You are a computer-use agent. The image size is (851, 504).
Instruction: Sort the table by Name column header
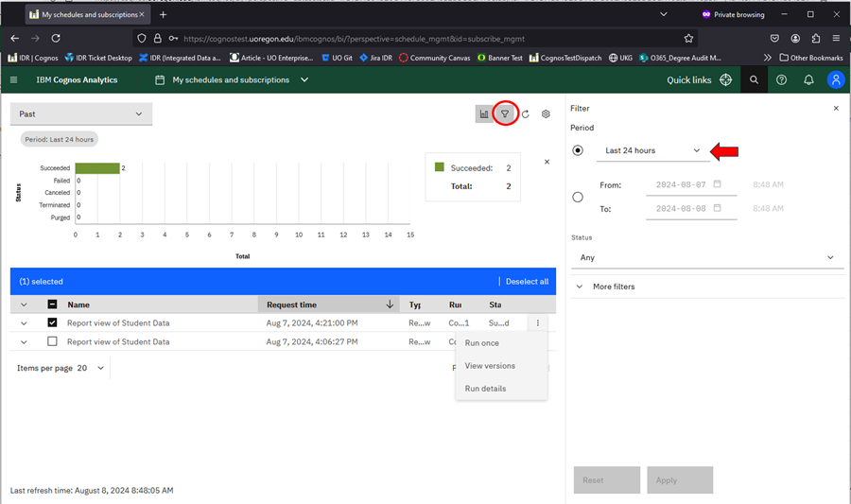(78, 304)
